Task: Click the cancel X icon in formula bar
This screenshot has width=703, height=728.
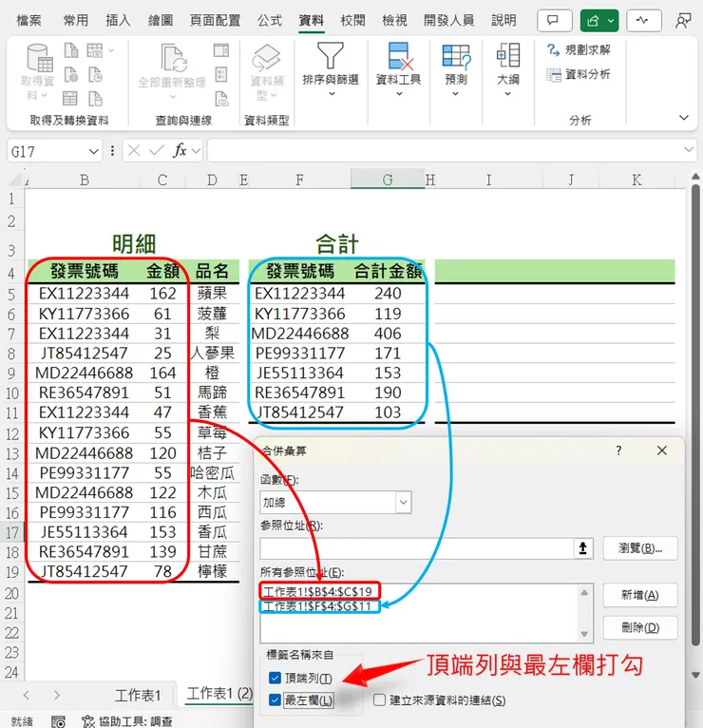Action: point(134,150)
